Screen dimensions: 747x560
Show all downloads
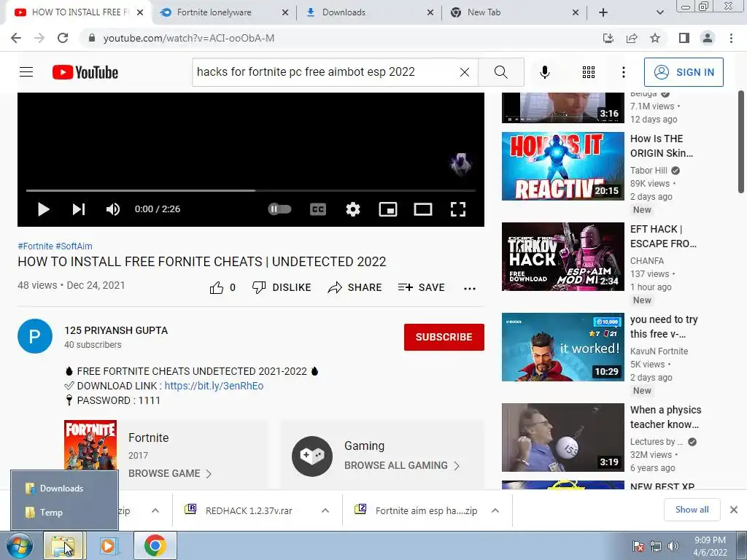692,510
